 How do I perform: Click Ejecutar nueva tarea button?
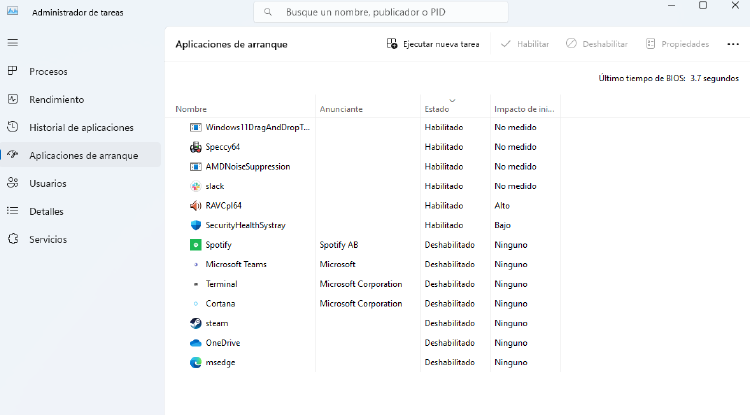[x=433, y=44]
